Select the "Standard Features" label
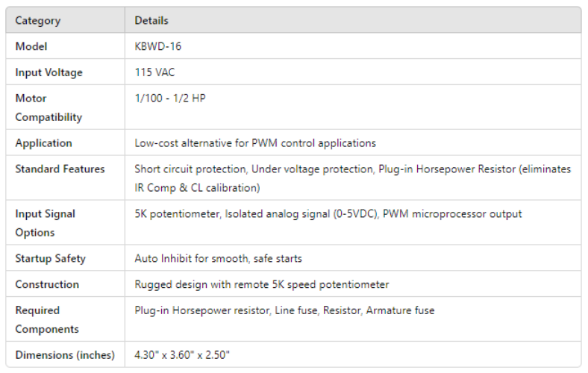The width and height of the screenshot is (588, 373). (x=60, y=169)
